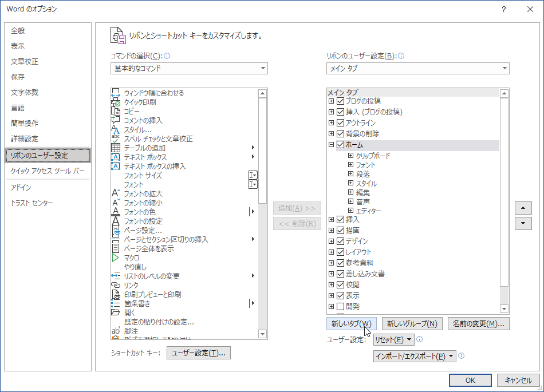Open クイック アクセス ツール バー category
The width and height of the screenshot is (544, 392).
click(48, 171)
